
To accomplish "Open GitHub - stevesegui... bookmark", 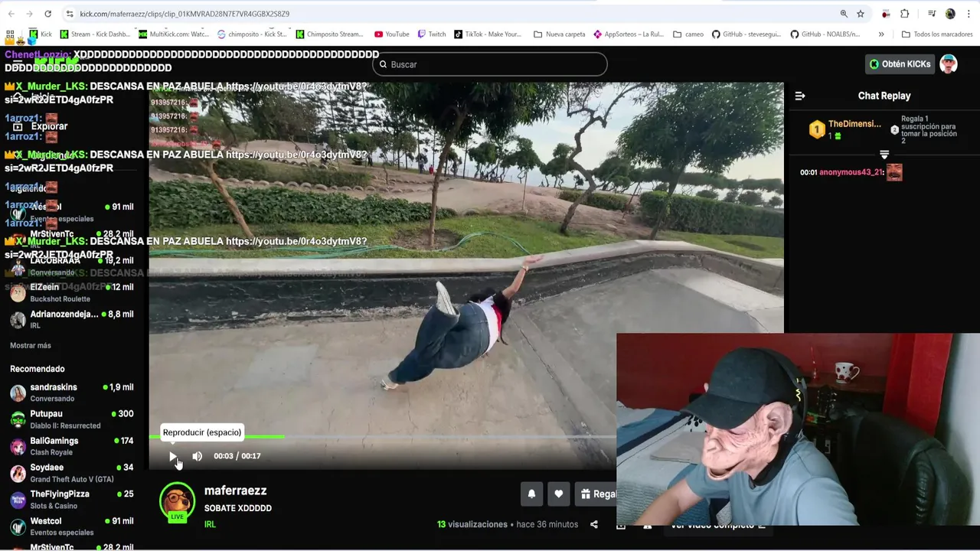I will click(747, 34).
